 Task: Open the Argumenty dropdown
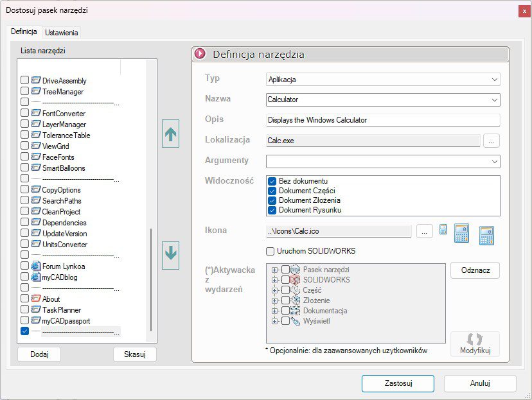(494, 162)
